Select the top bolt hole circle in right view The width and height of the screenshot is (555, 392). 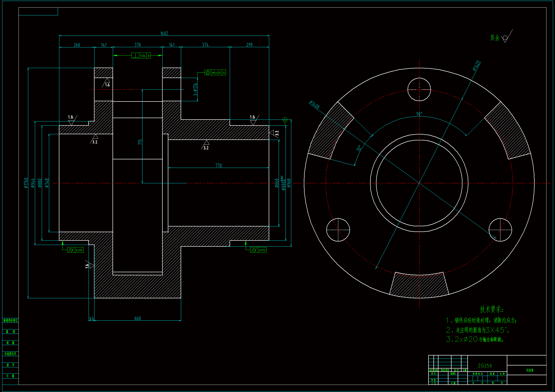pos(419,89)
